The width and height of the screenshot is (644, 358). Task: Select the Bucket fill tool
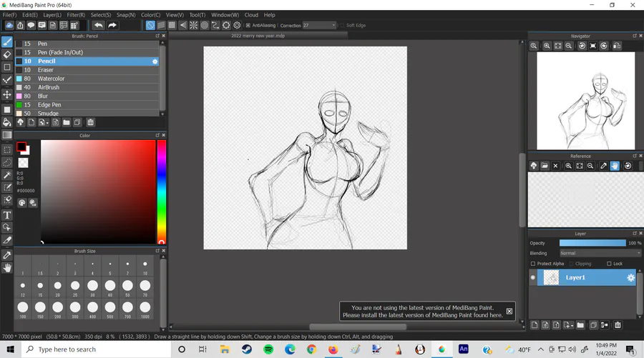(7, 122)
